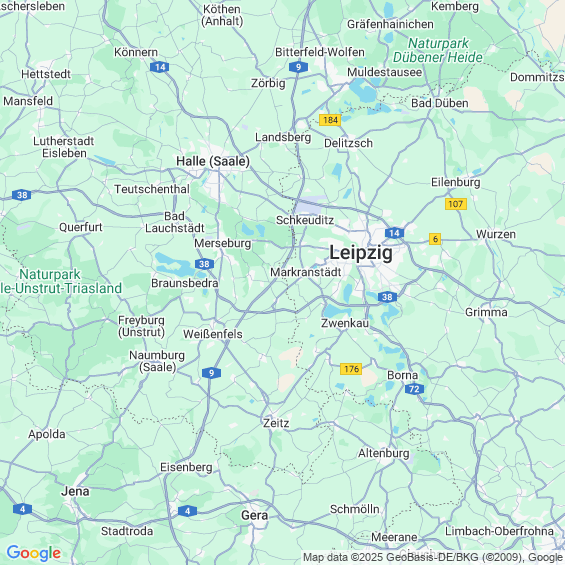Open the Map data copyright attribution
Image resolution: width=565 pixels, height=565 pixels.
tap(433, 558)
